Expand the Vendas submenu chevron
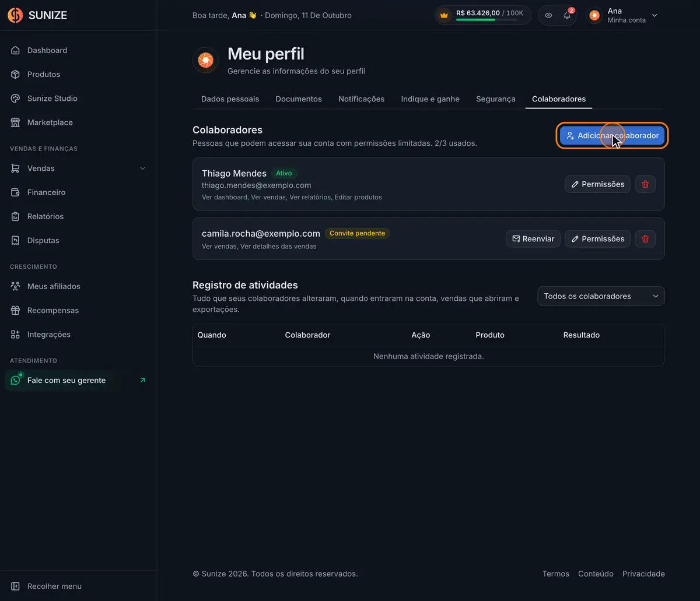 tap(143, 168)
